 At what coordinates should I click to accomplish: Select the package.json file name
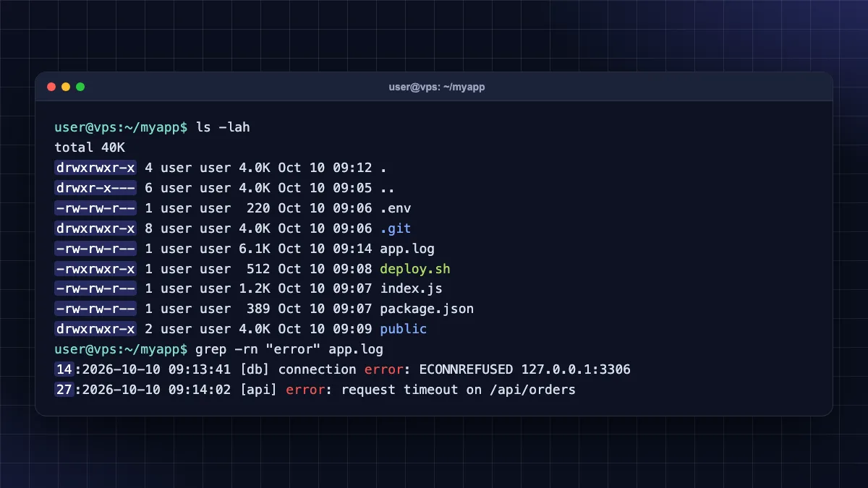[x=427, y=309]
